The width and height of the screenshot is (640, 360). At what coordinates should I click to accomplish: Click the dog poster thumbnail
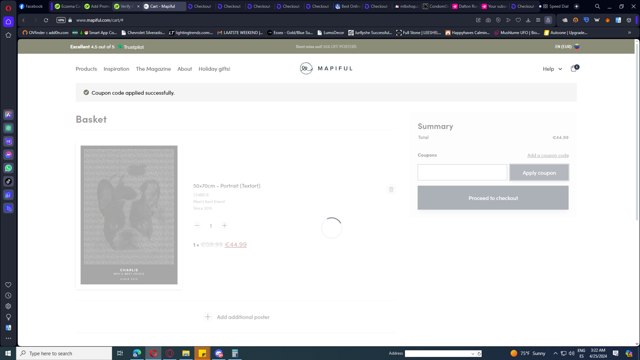tap(129, 215)
